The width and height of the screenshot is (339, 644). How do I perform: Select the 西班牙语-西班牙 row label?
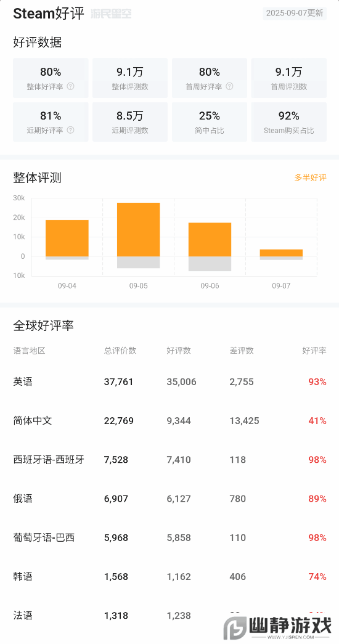[x=49, y=460]
